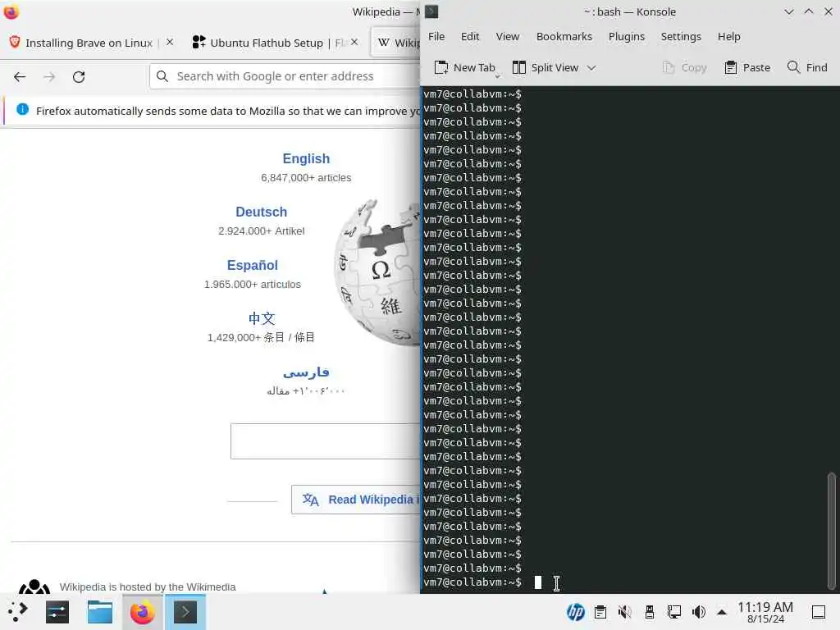The height and width of the screenshot is (630, 840).
Task: Reload the current Firefox page
Action: [x=79, y=76]
